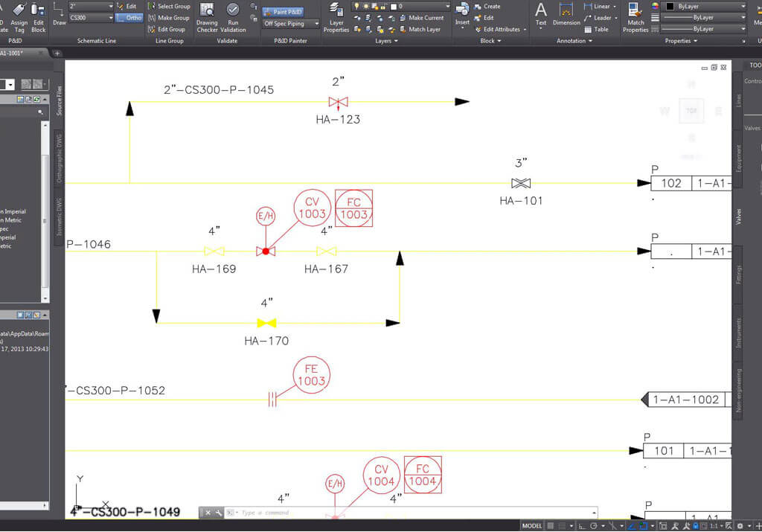Click Match Layer tool
The image size is (762, 532).
click(420, 29)
